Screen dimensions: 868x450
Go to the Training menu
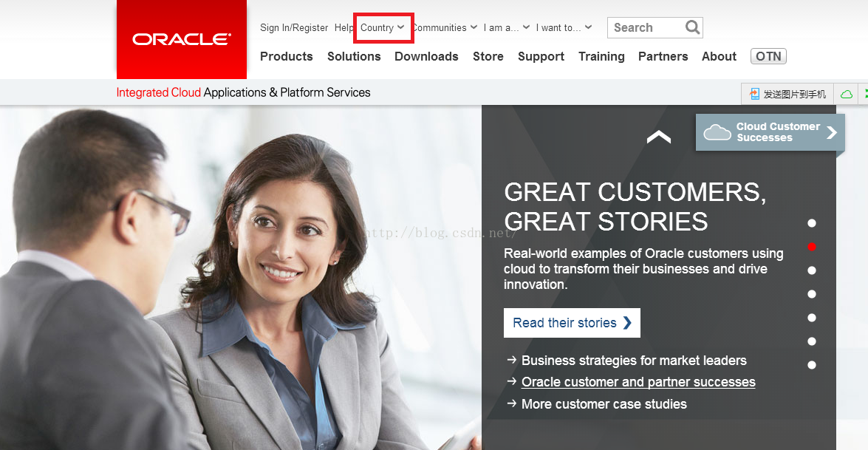click(x=601, y=56)
